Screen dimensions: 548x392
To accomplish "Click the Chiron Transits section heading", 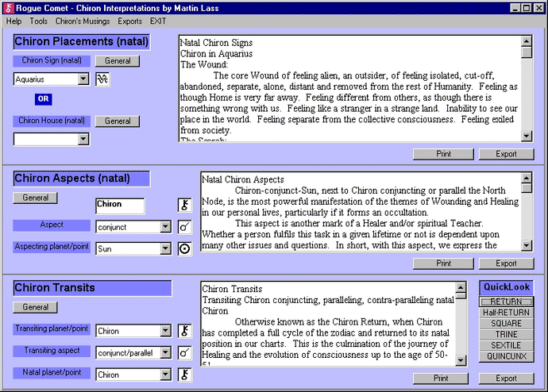I will (93, 288).
